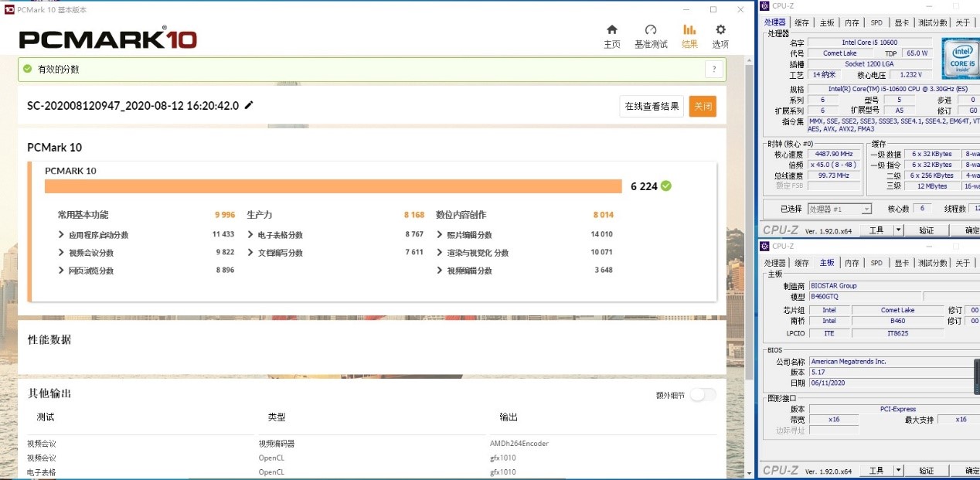Click the CPU-Z icon in top window title bar
This screenshot has height=480, width=980.
765,6
